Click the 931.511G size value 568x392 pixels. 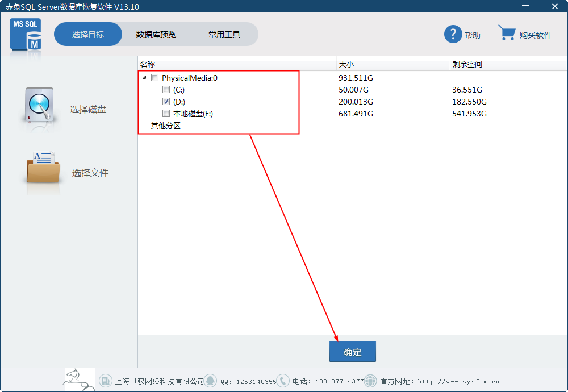(356, 78)
